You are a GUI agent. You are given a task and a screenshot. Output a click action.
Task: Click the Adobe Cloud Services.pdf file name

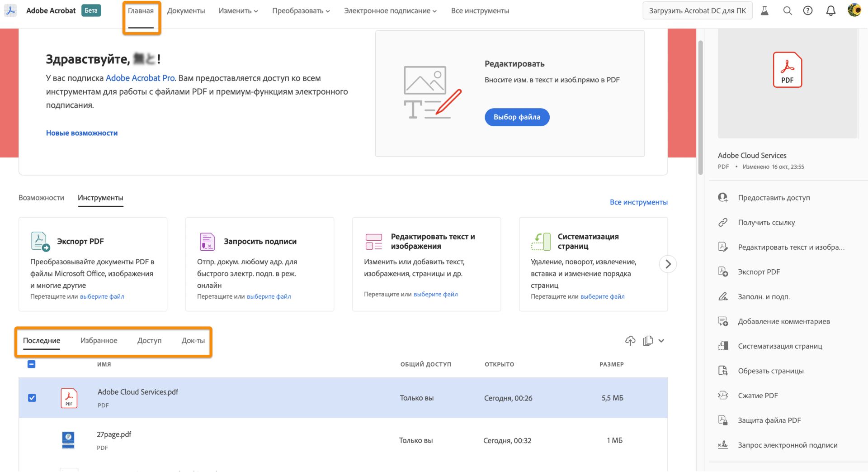pyautogui.click(x=138, y=392)
